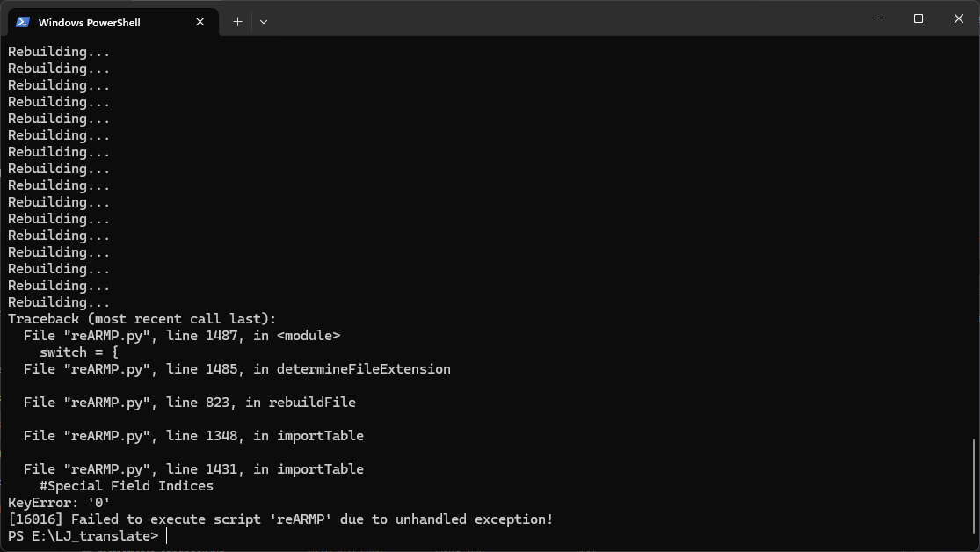Maximize the terminal window

click(918, 18)
